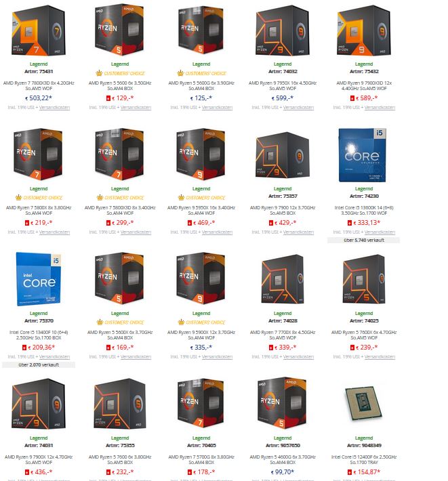
Task: Click the Intel Core i5 13600K box image
Action: 363,155
